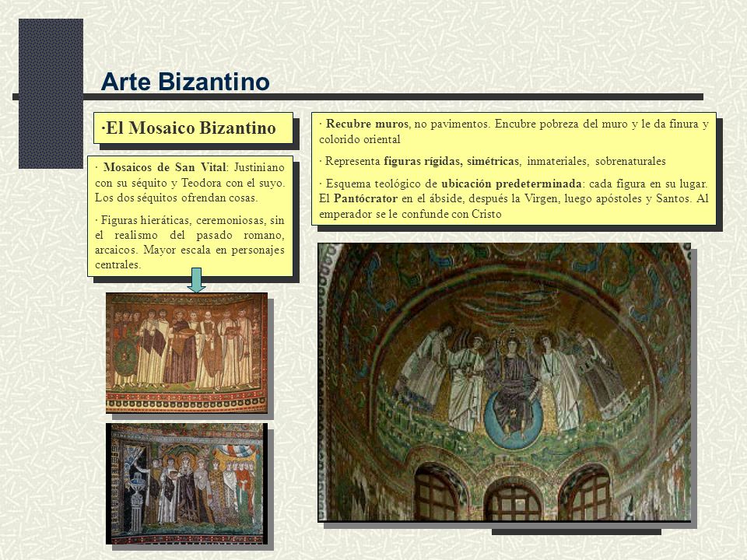
Task: Click the "Mosaicos de San Vital" paragraph
Action: point(190,182)
